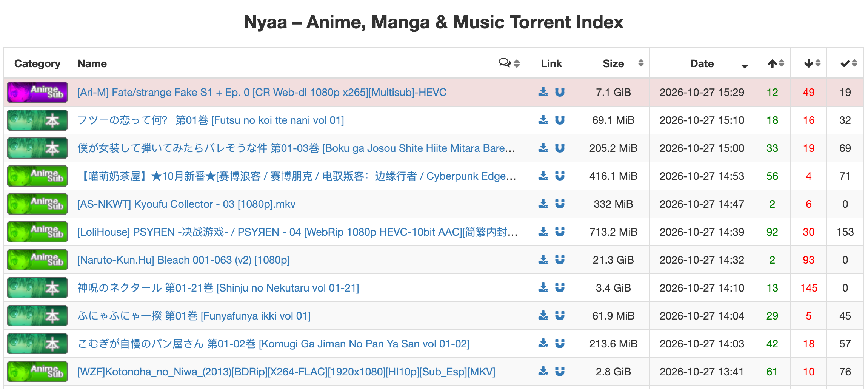Open Shinju no Nekutaru vol 01-21 link

(x=218, y=288)
